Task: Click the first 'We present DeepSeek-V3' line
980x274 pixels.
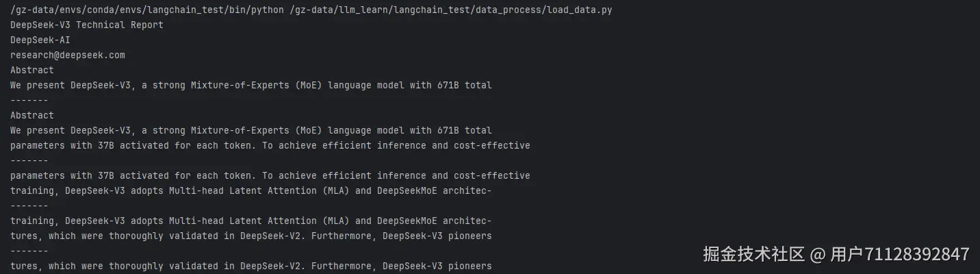Action: (250, 86)
